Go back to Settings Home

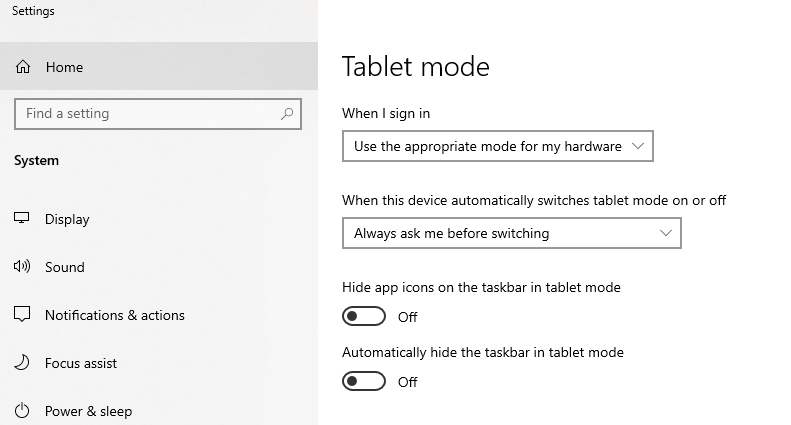(159, 66)
